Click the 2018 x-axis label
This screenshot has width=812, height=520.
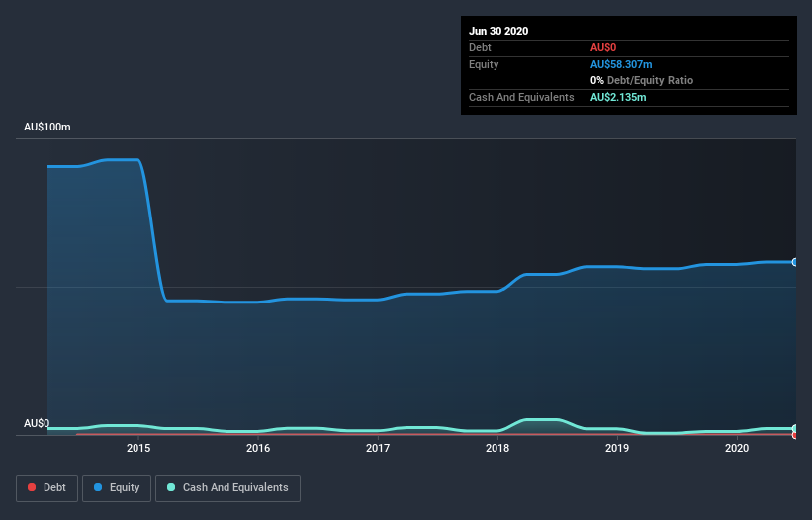click(497, 448)
